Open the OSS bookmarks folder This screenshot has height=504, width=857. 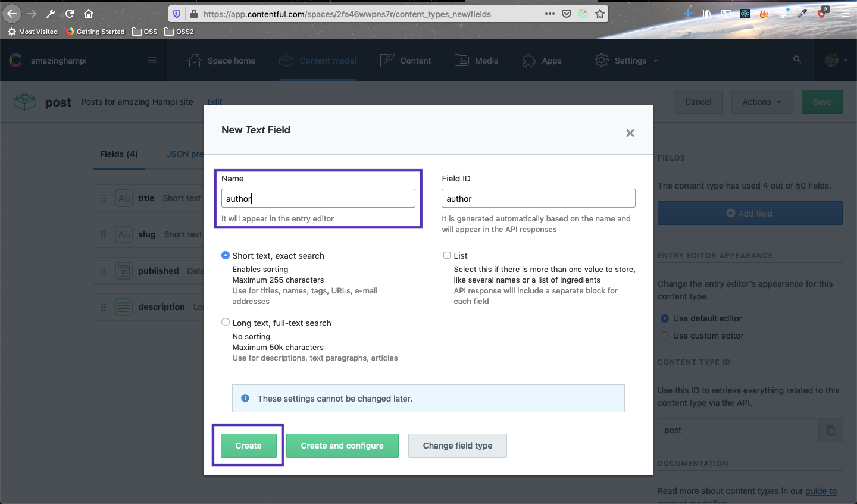(145, 32)
